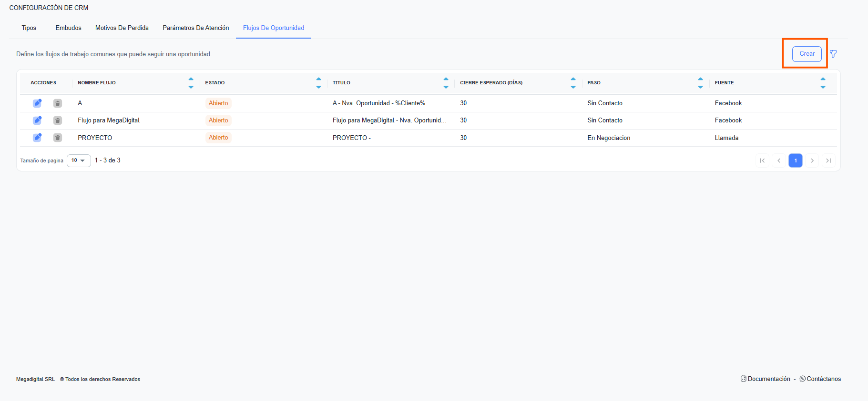
Task: Edit the Flujo para MegaDigital flow
Action: pos(37,120)
